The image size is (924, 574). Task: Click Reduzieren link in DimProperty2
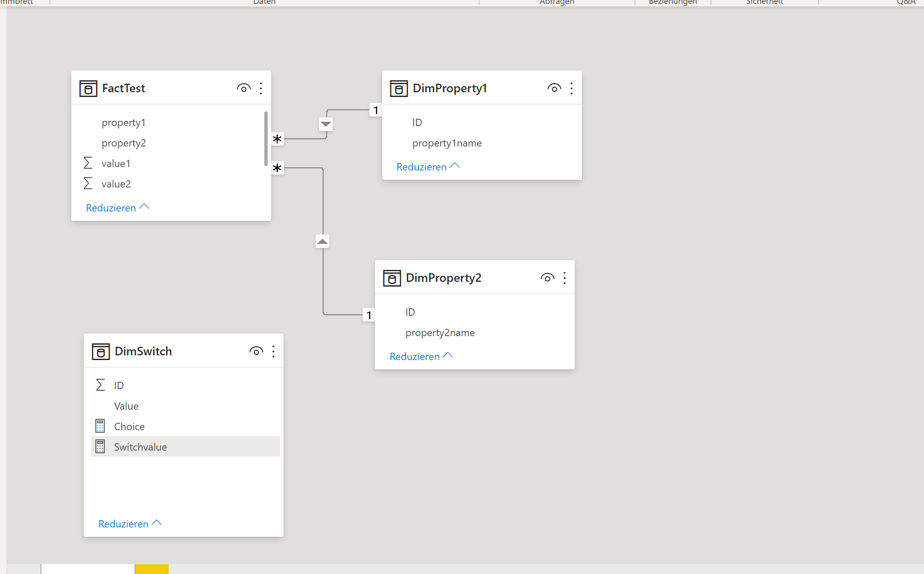pyautogui.click(x=415, y=357)
